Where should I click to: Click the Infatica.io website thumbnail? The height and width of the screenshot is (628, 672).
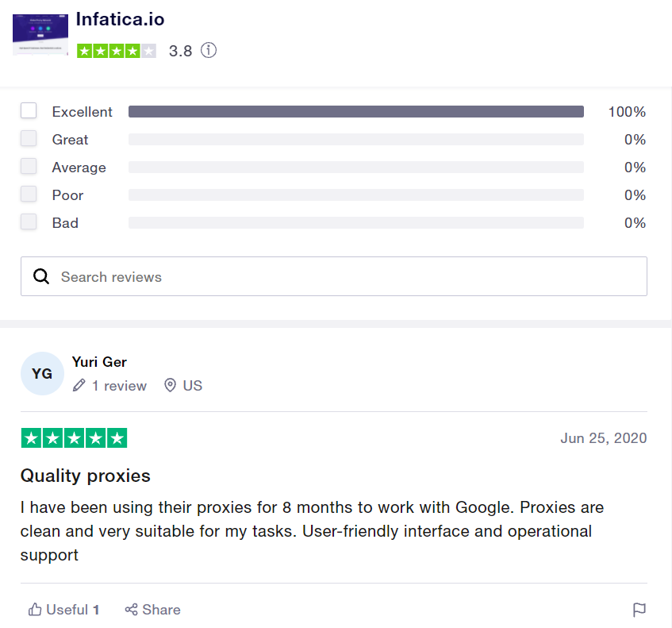pos(40,34)
